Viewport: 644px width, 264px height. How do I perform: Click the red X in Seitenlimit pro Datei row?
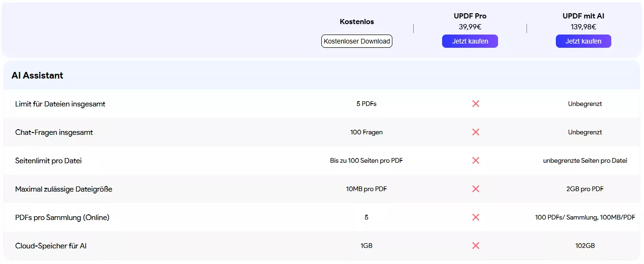[x=476, y=160]
